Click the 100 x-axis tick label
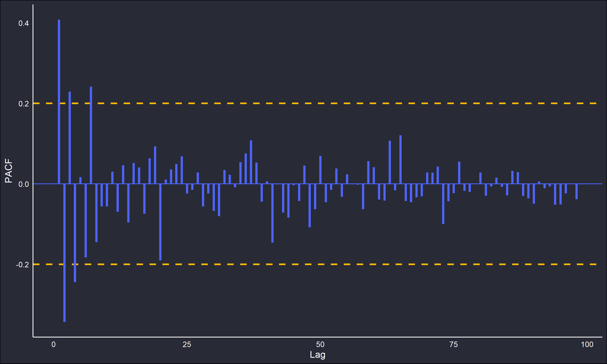607x364 pixels. click(x=587, y=344)
